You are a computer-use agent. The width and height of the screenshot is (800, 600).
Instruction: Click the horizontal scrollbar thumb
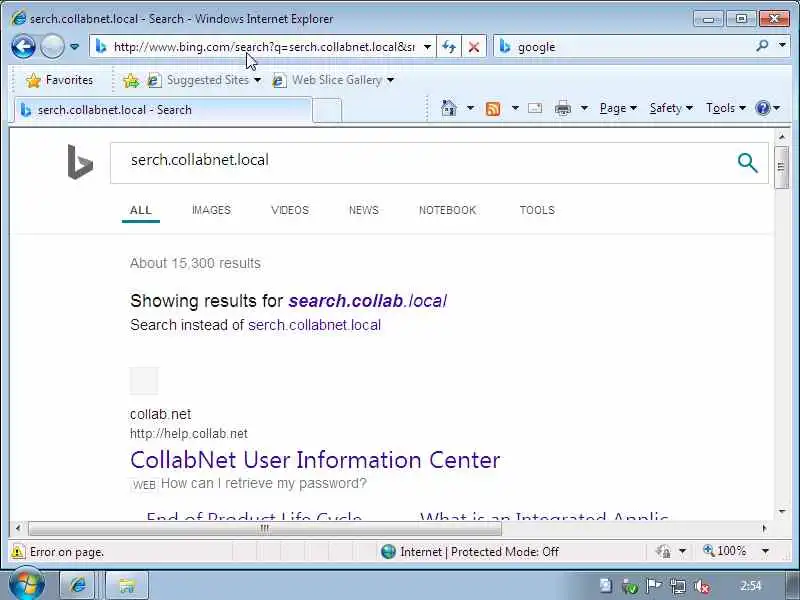[265, 529]
